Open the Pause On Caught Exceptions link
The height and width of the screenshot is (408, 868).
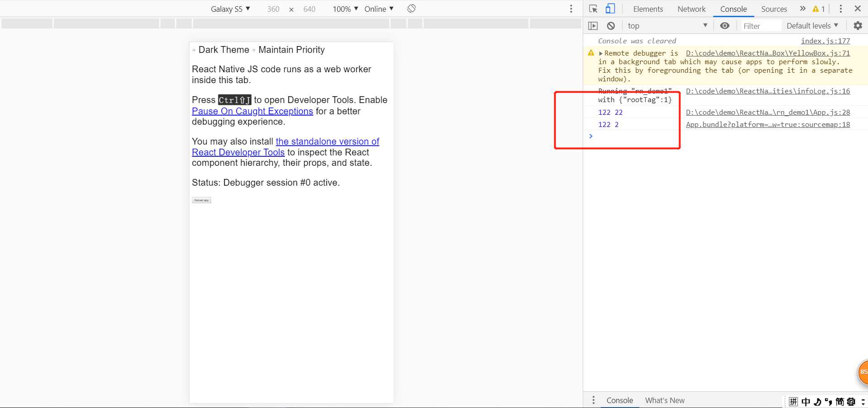(x=252, y=111)
